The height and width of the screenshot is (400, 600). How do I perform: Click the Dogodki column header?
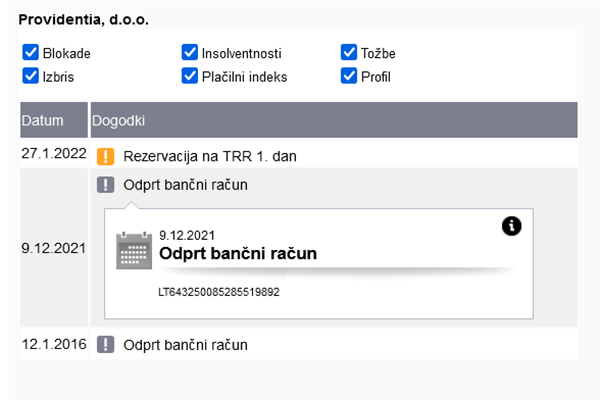(119, 120)
